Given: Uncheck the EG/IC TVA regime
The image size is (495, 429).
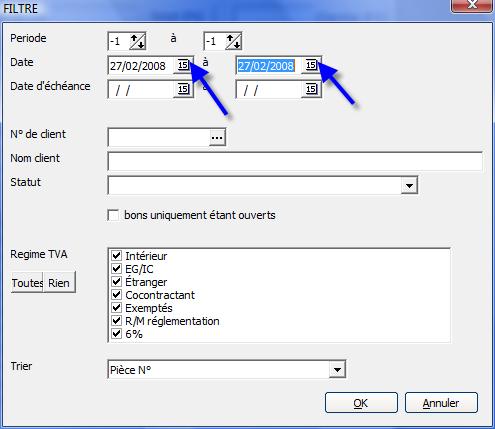Looking at the screenshot, I should 116,269.
